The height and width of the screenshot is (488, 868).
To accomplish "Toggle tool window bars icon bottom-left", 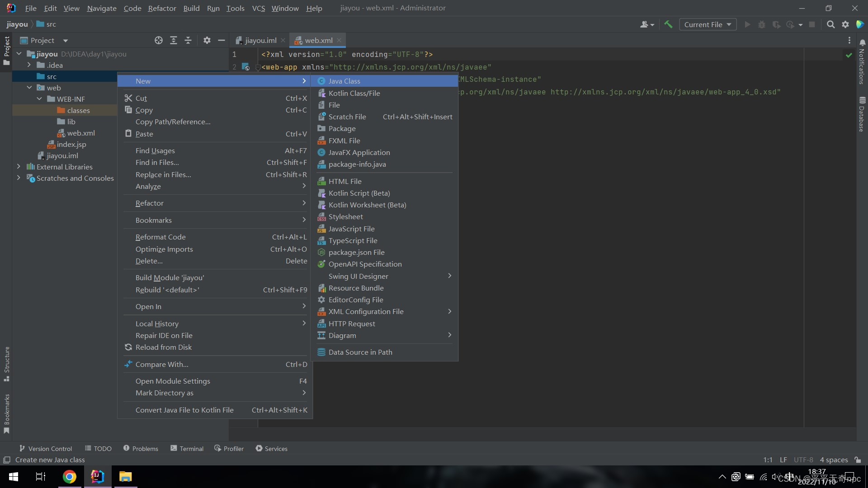I will click(7, 460).
